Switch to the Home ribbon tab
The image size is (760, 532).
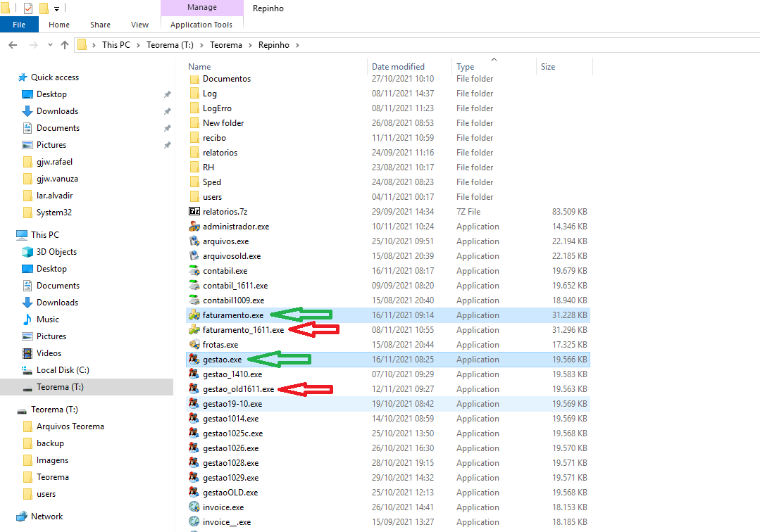coord(58,25)
